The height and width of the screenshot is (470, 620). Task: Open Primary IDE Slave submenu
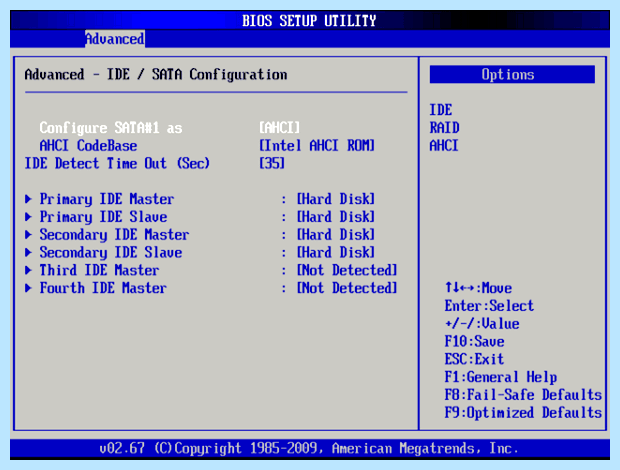103,217
